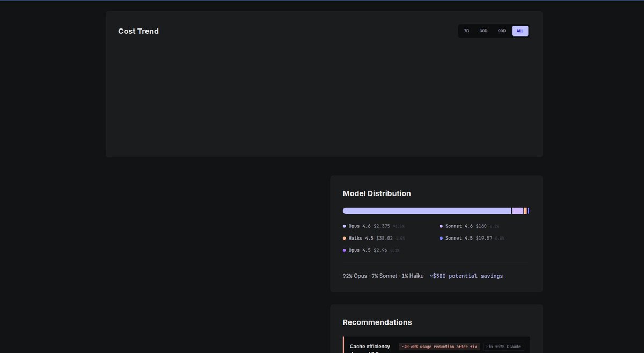
Task: Click the Sonnet 4.6 segment of distribution bar
Action: [518, 211]
